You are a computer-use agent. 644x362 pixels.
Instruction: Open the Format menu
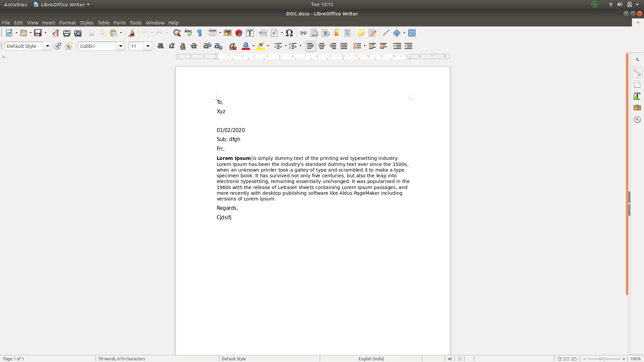(x=67, y=23)
